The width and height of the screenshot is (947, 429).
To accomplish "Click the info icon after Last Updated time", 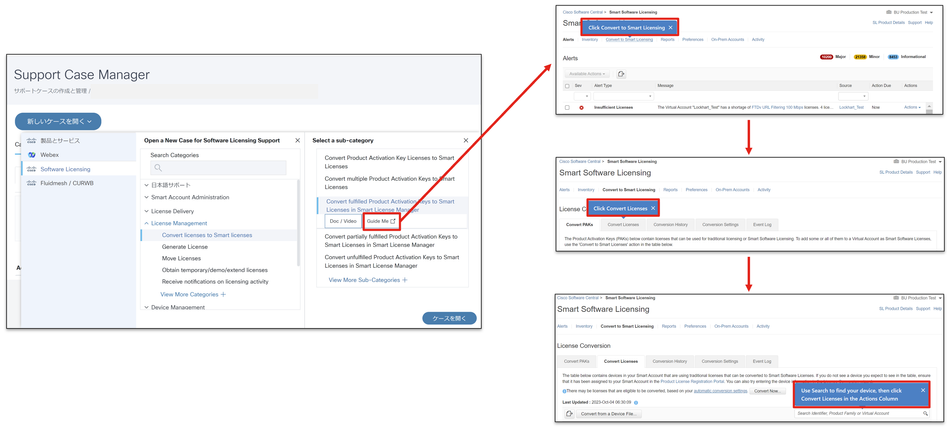I will [636, 402].
